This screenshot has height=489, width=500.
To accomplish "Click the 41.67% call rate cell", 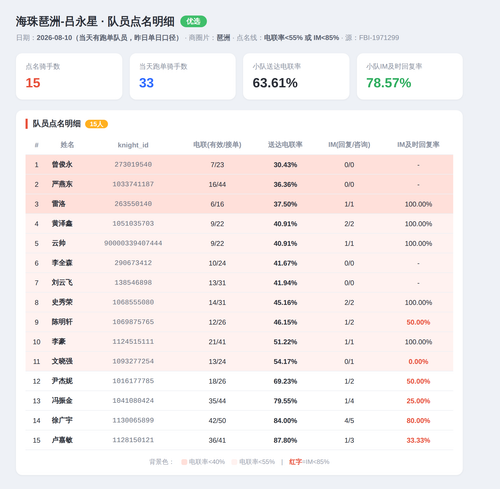I will click(x=285, y=263).
